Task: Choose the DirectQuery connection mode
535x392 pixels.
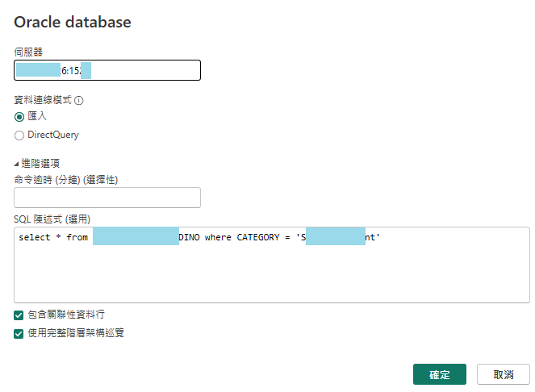Action: coord(19,136)
